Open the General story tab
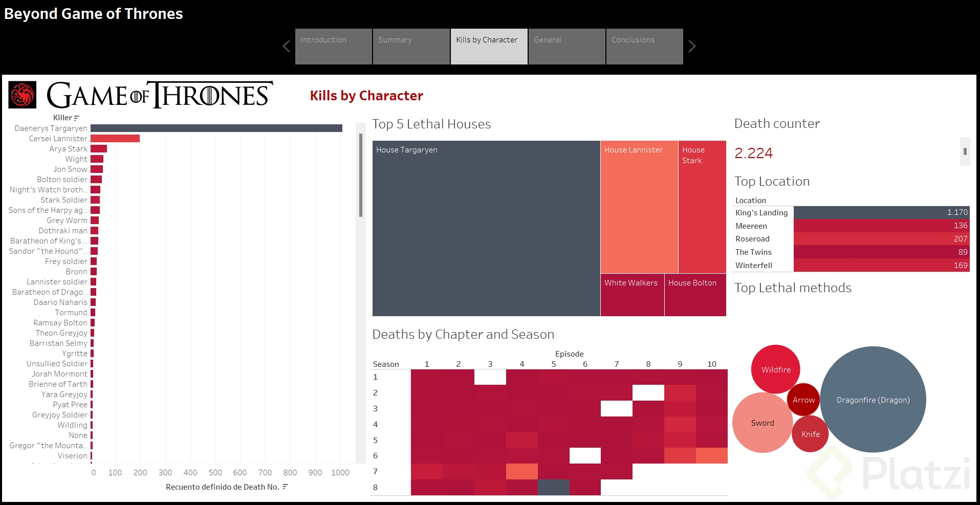This screenshot has width=980, height=505. click(x=567, y=47)
